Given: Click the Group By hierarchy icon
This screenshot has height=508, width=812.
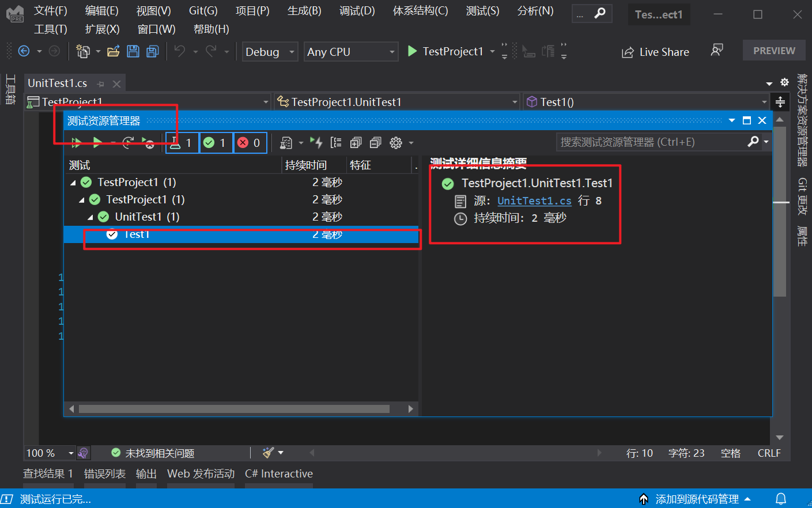Looking at the screenshot, I should [336, 142].
